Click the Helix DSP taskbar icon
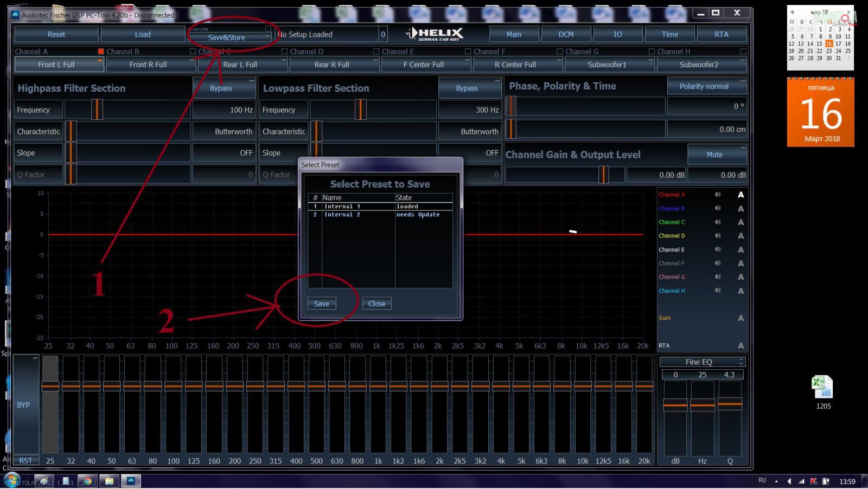The height and width of the screenshot is (489, 868). click(131, 481)
